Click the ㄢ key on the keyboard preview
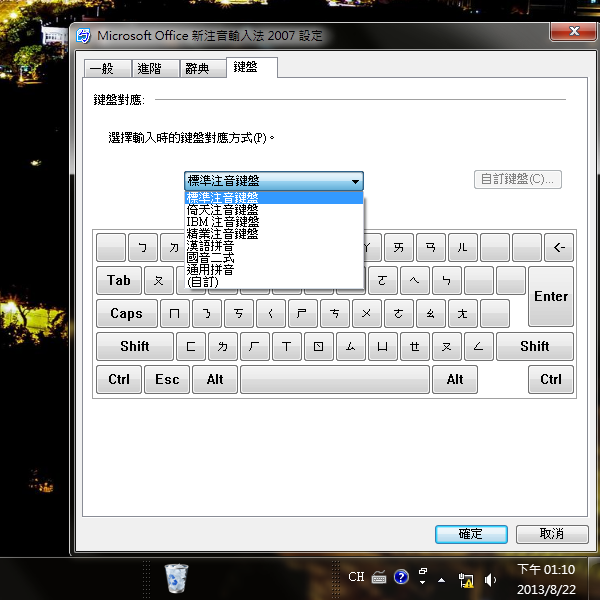Image resolution: width=600 pixels, height=600 pixels. pos(431,248)
